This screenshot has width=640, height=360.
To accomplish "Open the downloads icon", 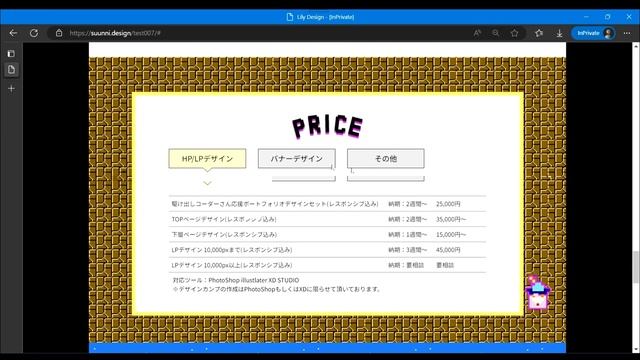I will [x=559, y=33].
